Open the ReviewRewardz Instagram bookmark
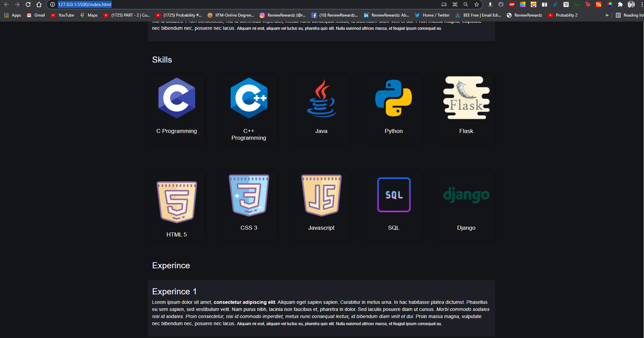644x338 pixels. coord(283,15)
